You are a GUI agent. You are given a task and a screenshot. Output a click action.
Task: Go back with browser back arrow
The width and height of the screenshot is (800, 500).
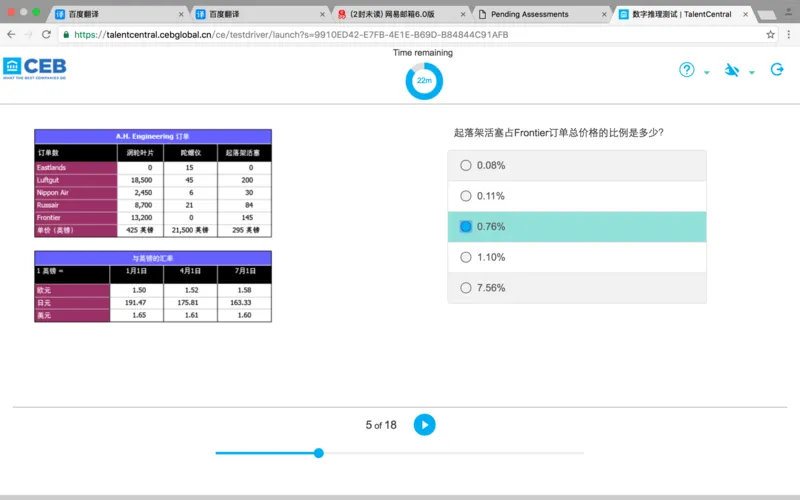pos(11,35)
